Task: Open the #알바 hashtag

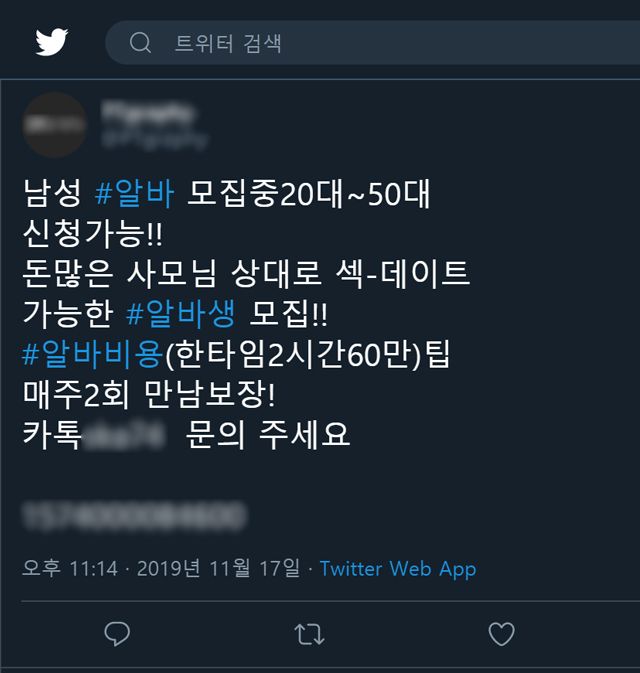Action: (x=134, y=193)
